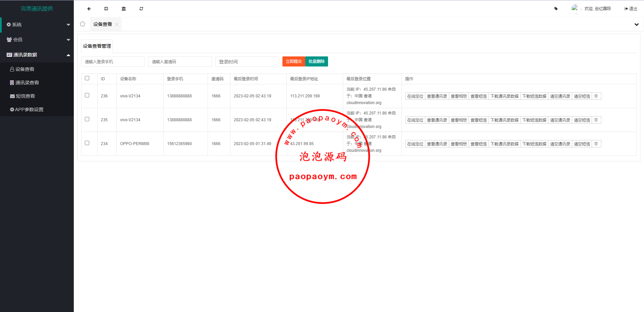Click the trash icon in row ID 236
644x312 pixels.
tap(596, 96)
